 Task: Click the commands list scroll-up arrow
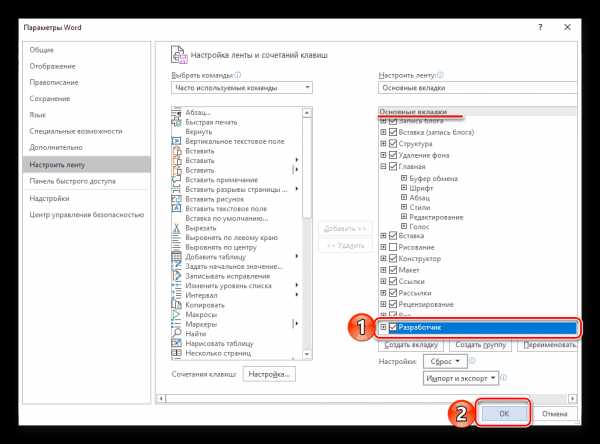(x=307, y=113)
